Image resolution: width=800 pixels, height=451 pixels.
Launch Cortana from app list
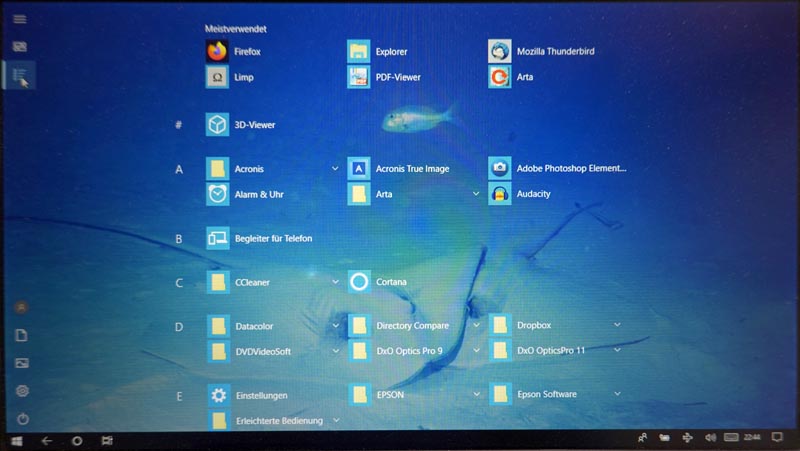(x=378, y=282)
